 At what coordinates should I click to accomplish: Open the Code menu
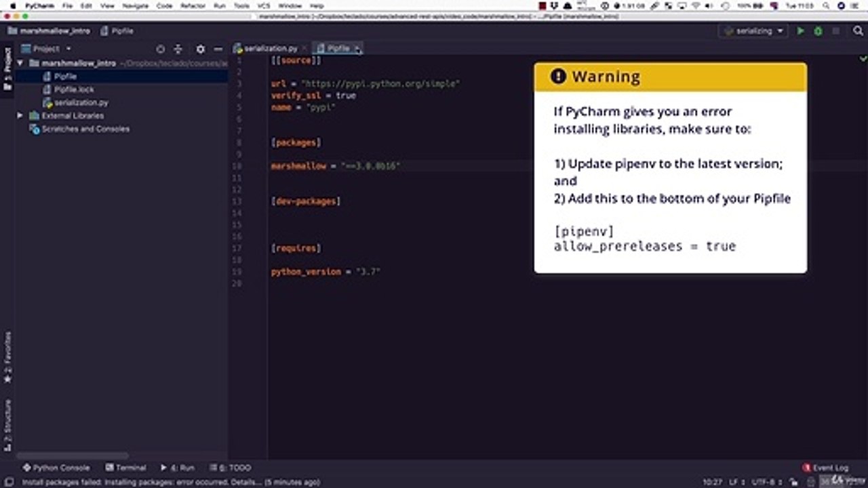coord(164,5)
